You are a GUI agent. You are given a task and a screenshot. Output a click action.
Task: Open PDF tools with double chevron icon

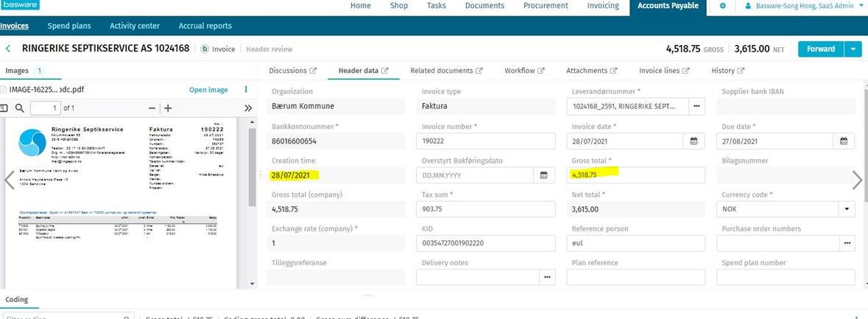pyautogui.click(x=248, y=108)
